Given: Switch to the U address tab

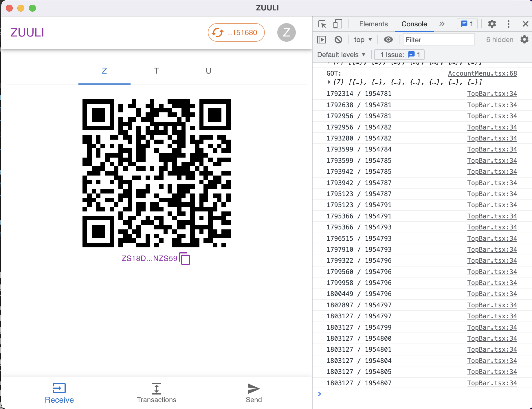Looking at the screenshot, I should coord(208,71).
